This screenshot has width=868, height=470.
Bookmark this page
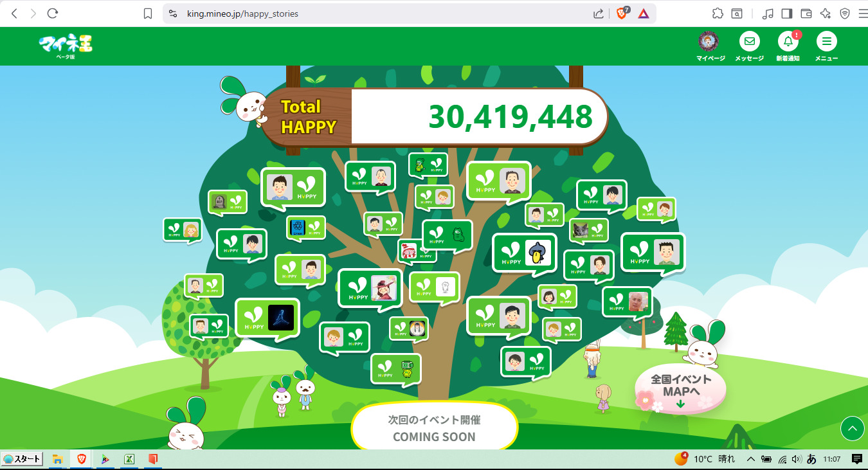(148, 14)
